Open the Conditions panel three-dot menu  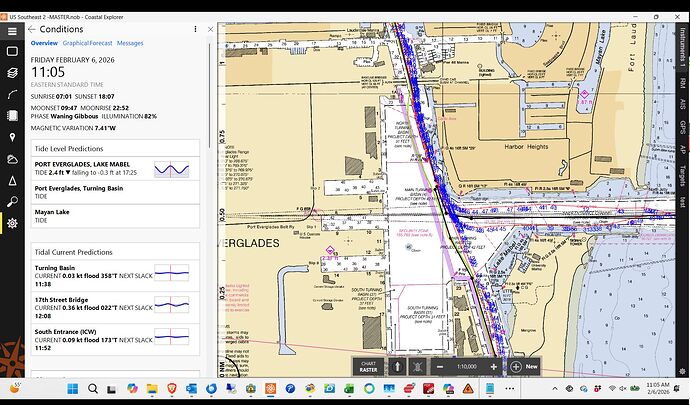193,29
